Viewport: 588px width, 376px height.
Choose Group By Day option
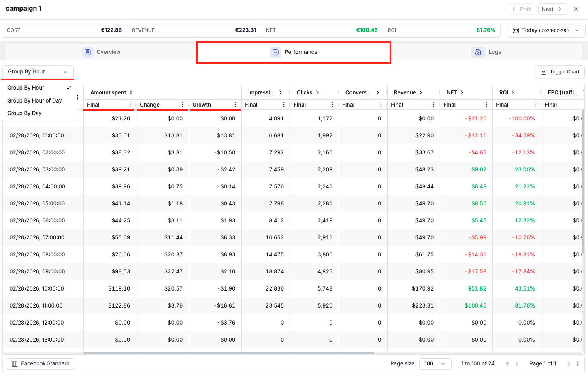click(x=24, y=113)
